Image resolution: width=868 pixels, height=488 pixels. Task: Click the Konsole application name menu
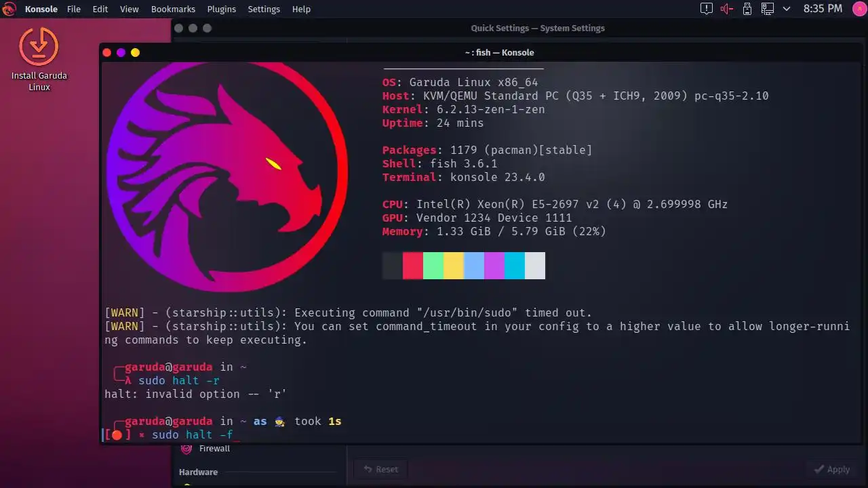coord(41,9)
